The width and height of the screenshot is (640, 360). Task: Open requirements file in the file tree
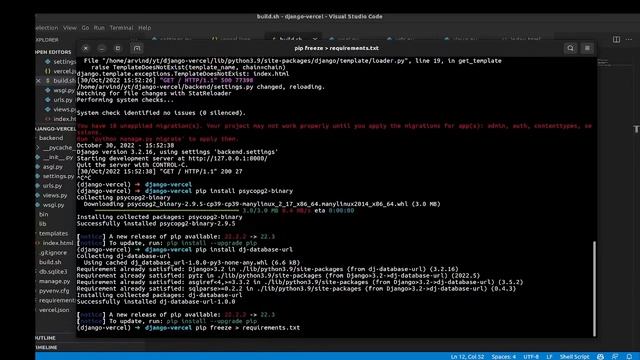tap(56, 300)
